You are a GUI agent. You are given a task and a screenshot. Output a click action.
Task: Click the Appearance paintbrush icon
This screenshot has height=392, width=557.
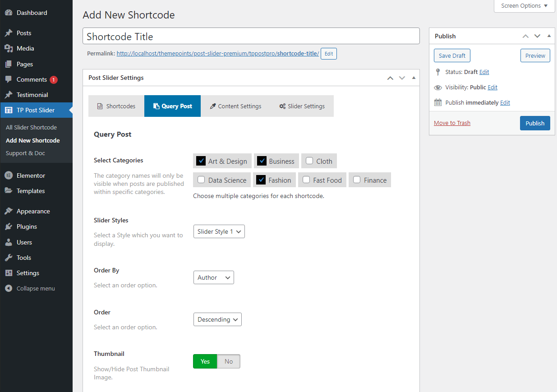(x=8, y=211)
